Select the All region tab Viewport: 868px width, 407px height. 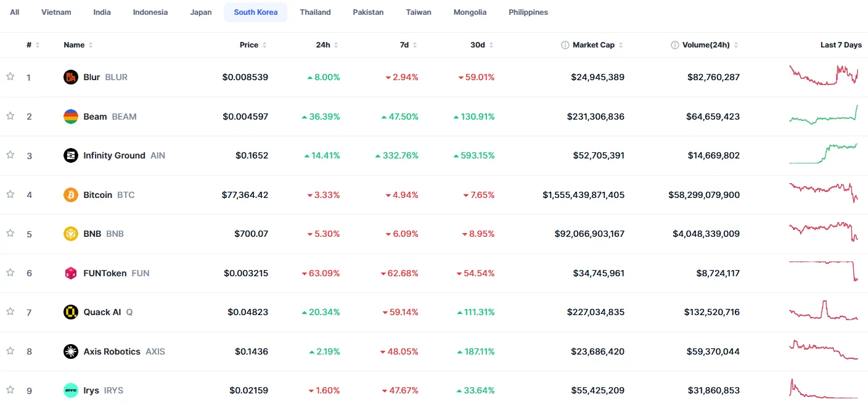14,12
